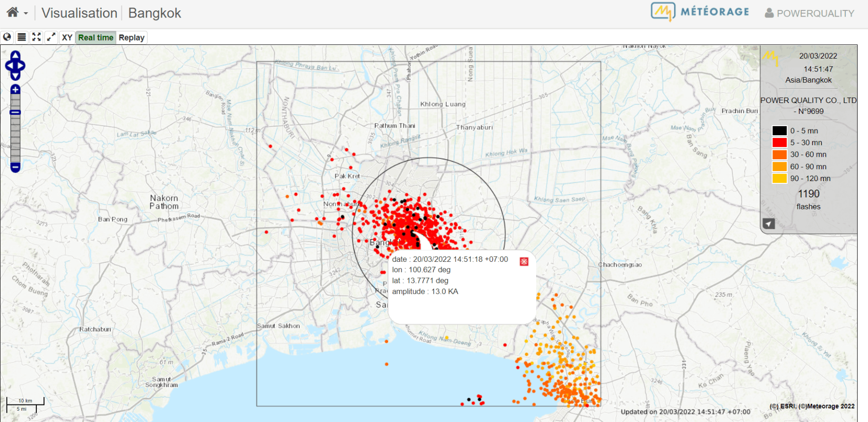Click the lon 100.627 deg value

click(421, 270)
